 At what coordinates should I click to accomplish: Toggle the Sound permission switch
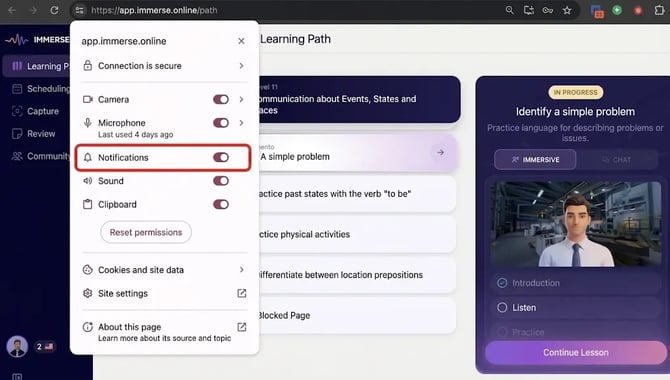pyautogui.click(x=221, y=181)
